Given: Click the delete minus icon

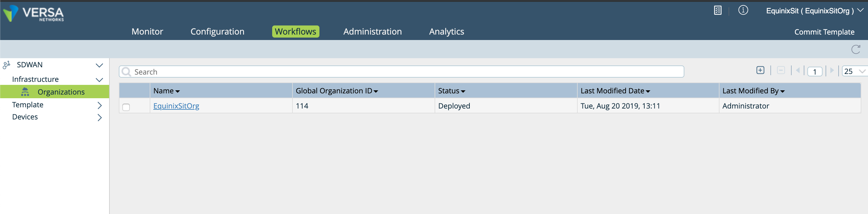Looking at the screenshot, I should pyautogui.click(x=781, y=70).
